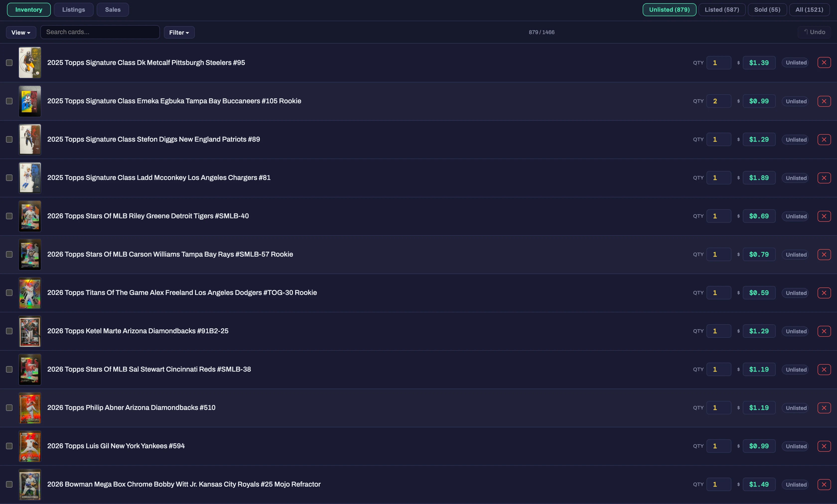Viewport: 837px width, 504px height.
Task: Remove the Alex Freeland Dodgers card
Action: coord(824,293)
